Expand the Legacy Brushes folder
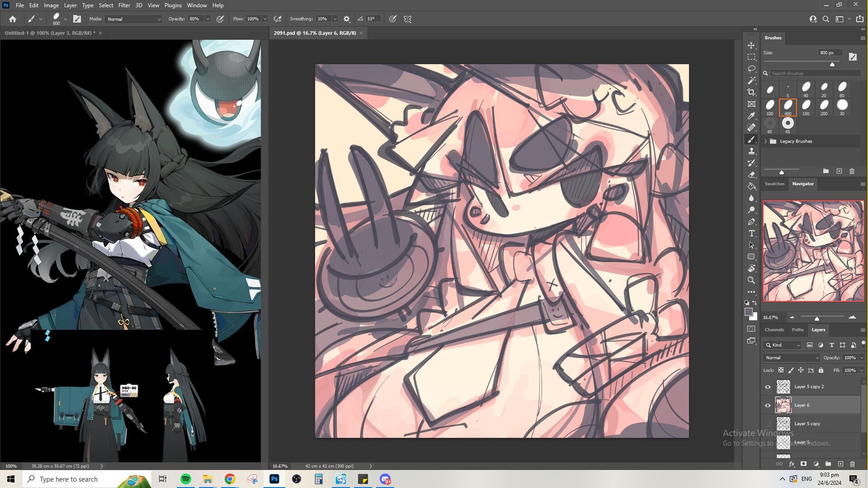 point(766,141)
